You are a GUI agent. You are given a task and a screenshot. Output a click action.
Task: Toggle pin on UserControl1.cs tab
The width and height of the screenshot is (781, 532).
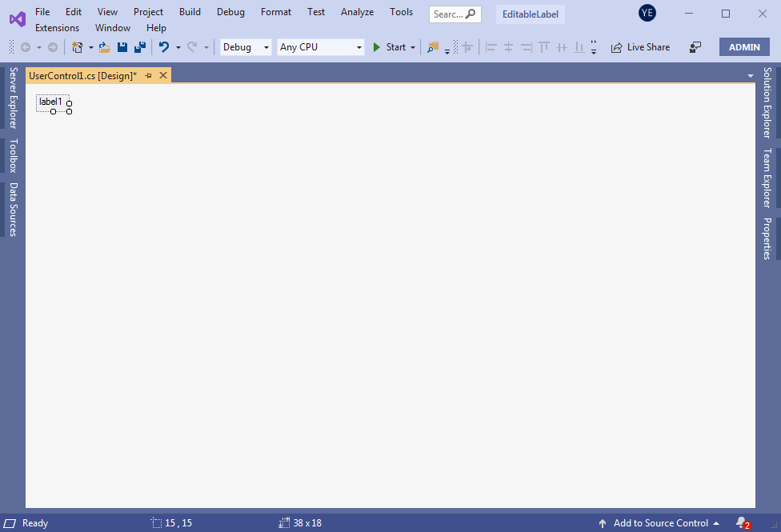tap(149, 75)
